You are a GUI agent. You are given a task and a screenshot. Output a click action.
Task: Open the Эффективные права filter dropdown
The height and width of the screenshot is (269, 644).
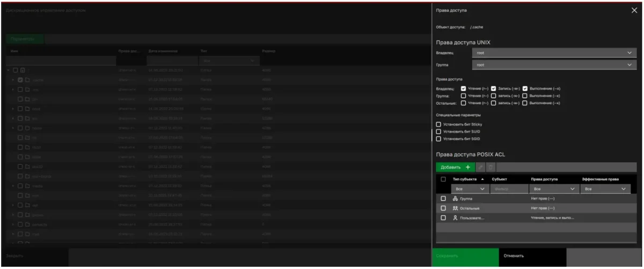(605, 189)
